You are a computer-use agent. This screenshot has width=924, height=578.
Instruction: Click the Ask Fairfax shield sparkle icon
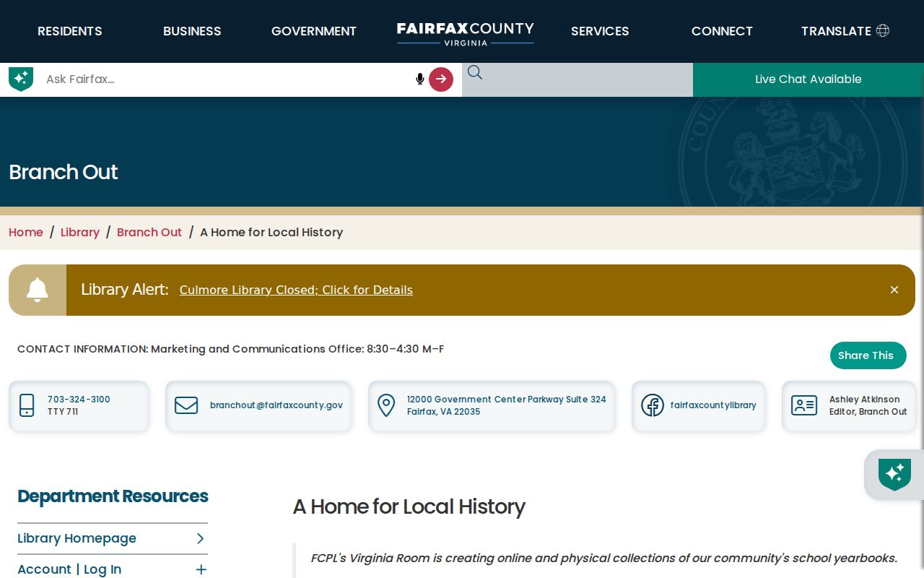(x=21, y=79)
